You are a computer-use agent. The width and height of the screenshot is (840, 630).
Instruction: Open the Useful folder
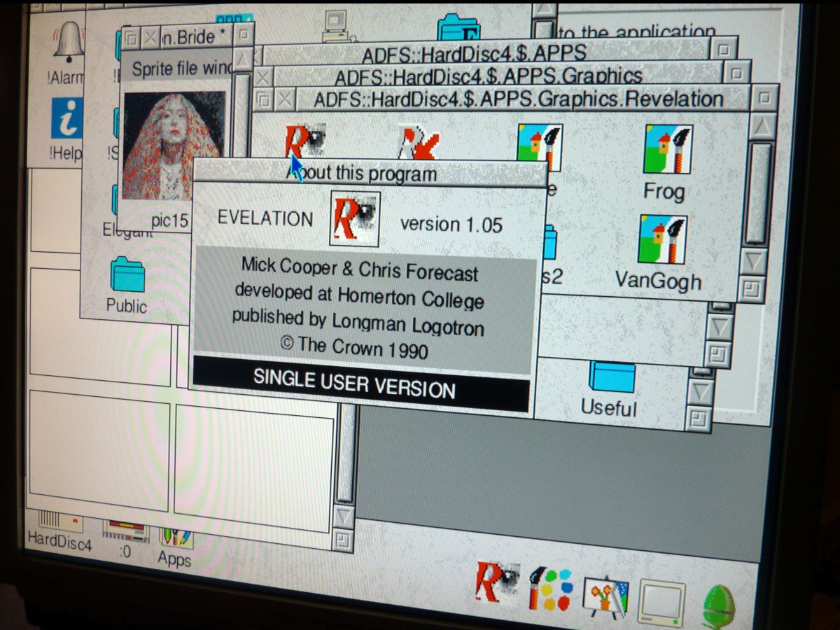tap(611, 378)
